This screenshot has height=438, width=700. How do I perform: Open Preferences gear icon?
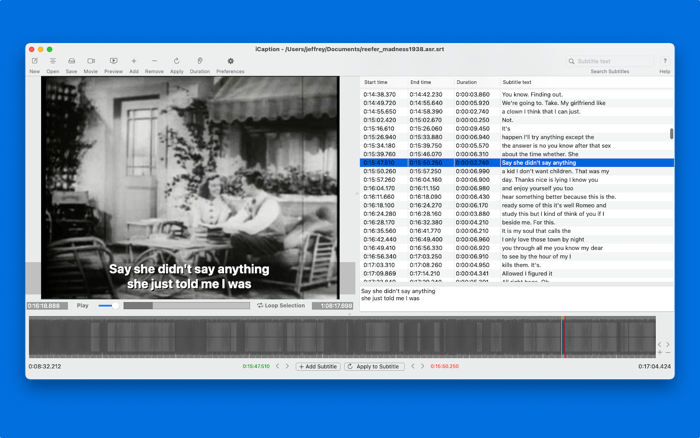pos(230,61)
